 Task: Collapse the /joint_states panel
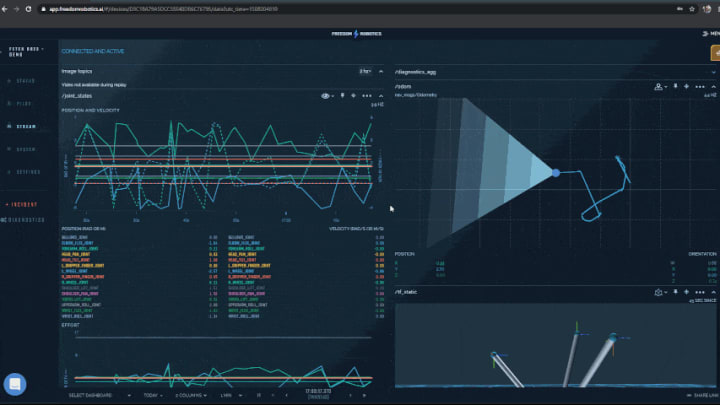(381, 96)
